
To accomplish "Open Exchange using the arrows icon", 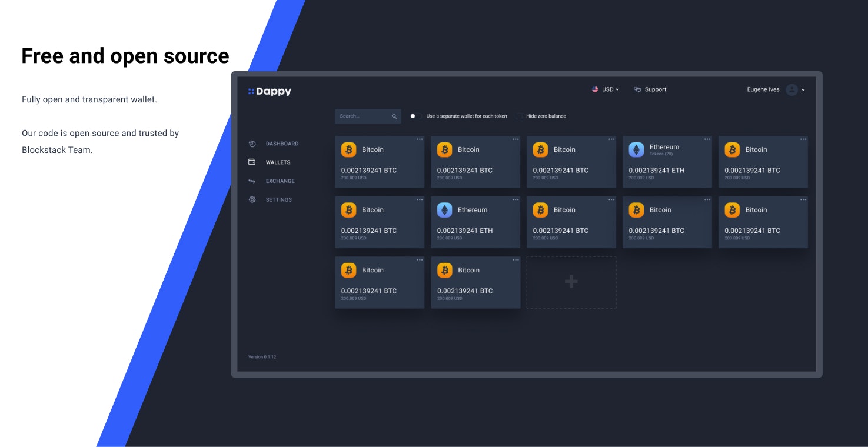I will tap(252, 181).
